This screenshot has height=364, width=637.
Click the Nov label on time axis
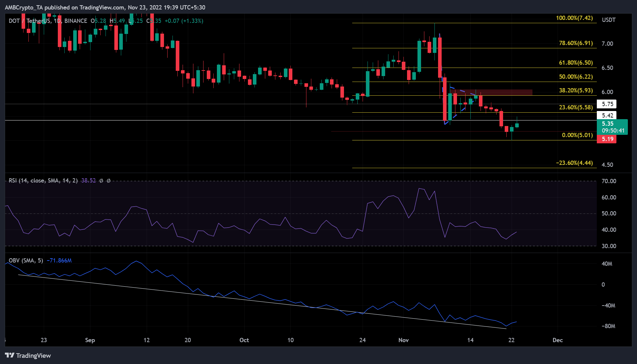[x=403, y=340]
